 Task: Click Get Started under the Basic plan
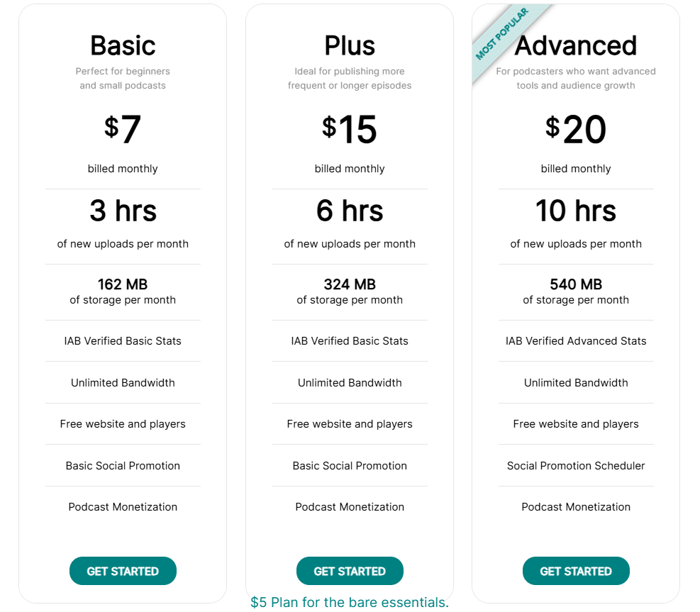(123, 571)
